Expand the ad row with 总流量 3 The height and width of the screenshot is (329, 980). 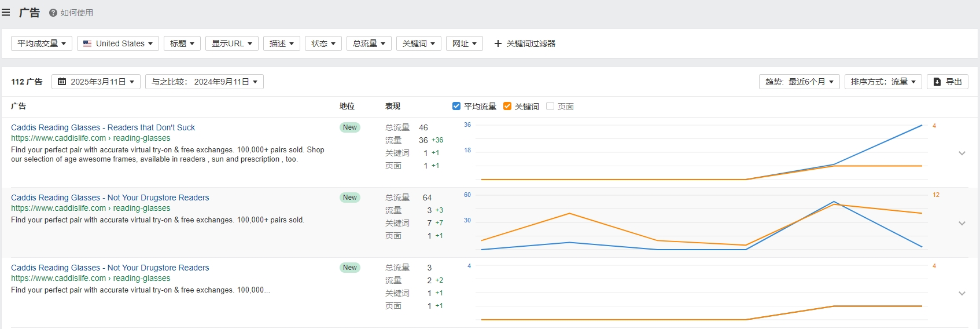tap(962, 294)
